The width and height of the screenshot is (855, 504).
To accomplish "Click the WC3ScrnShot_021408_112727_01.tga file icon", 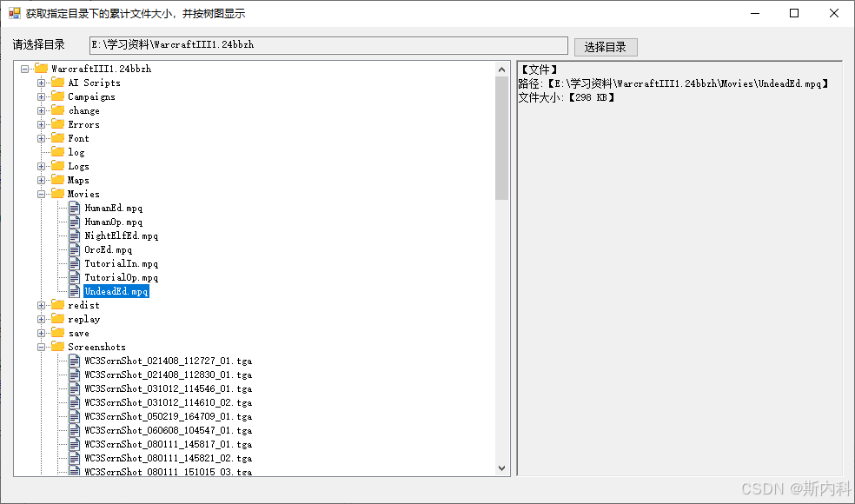I will (x=74, y=361).
